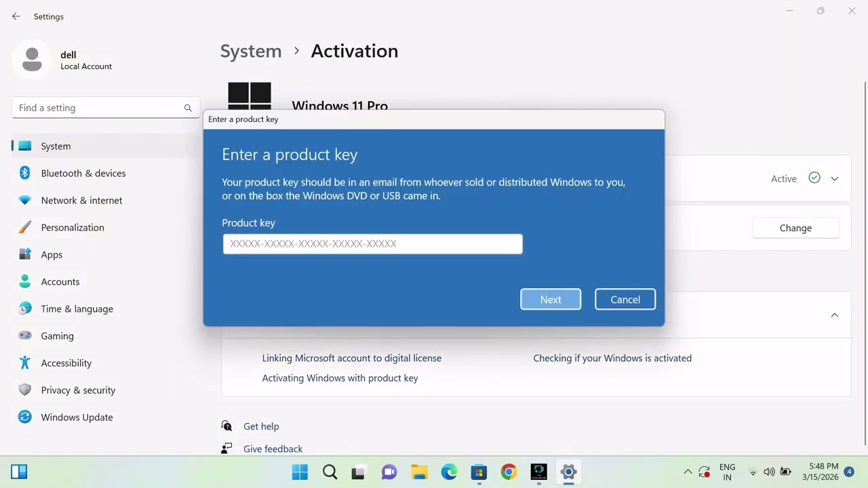Click the search magnifier in Find a setting
Screen dimensions: 868x488
188,108
